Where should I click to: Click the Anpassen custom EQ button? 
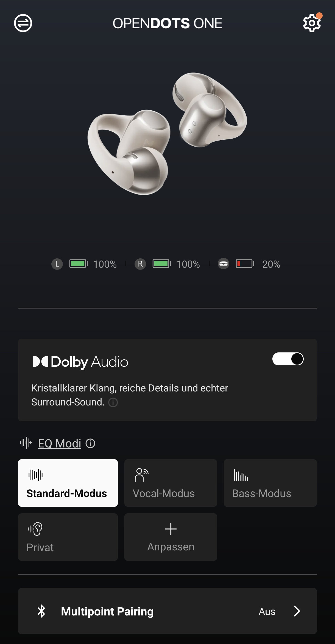click(171, 537)
